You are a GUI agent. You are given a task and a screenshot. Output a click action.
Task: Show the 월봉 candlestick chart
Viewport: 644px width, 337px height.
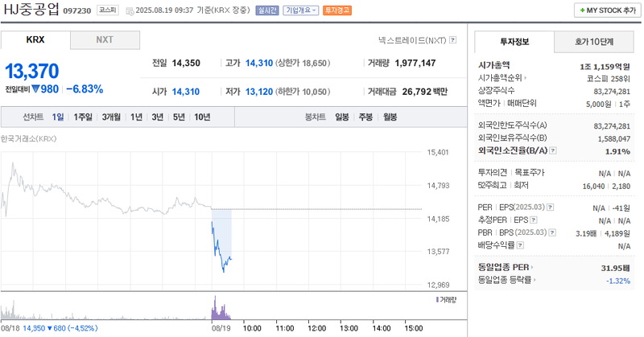tap(390, 117)
